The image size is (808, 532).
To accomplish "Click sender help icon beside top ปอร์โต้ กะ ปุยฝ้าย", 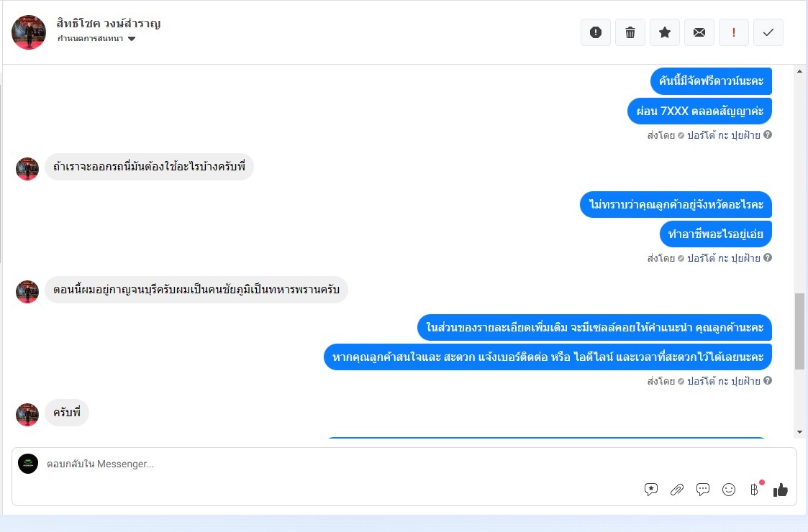I will [768, 134].
